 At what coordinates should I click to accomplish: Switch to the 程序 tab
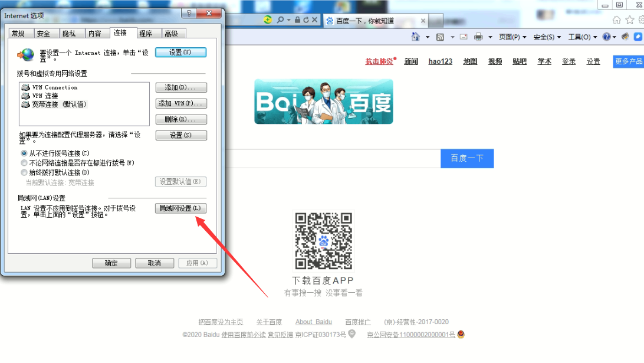146,33
